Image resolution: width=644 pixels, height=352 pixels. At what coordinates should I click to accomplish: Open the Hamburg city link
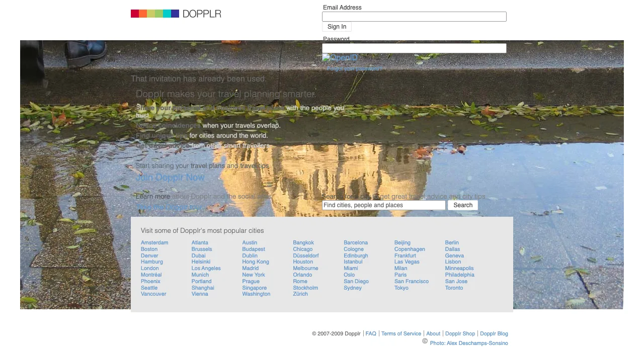[x=152, y=262]
